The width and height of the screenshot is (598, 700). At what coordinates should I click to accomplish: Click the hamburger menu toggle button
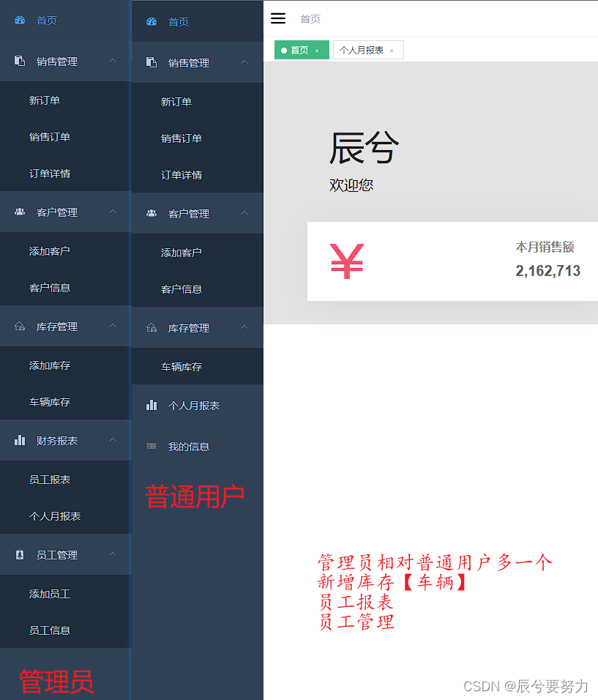(x=278, y=18)
